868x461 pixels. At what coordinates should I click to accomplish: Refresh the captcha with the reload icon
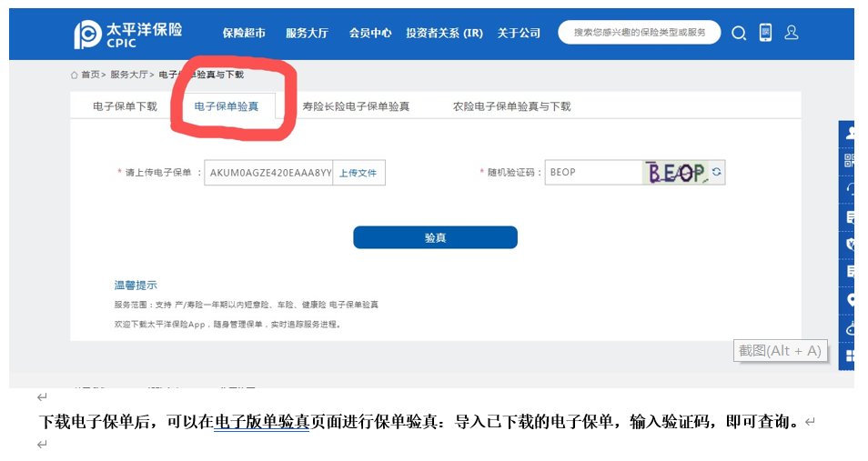[717, 172]
